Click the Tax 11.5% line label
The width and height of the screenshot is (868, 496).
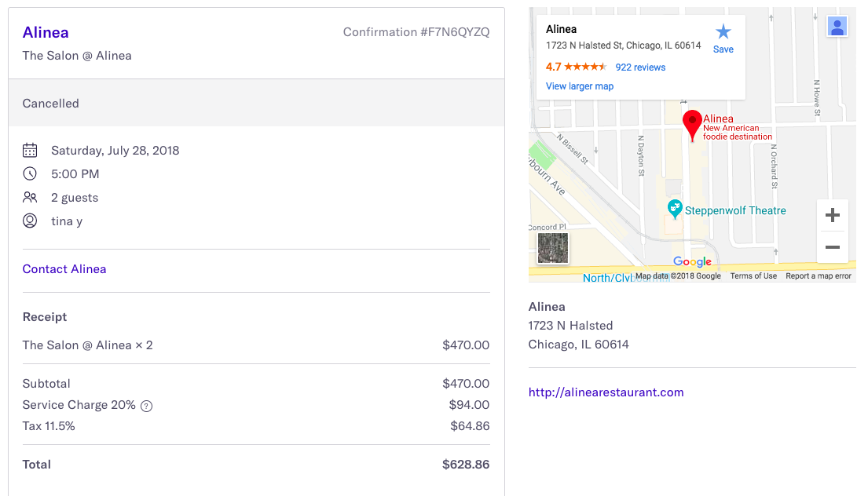click(49, 426)
